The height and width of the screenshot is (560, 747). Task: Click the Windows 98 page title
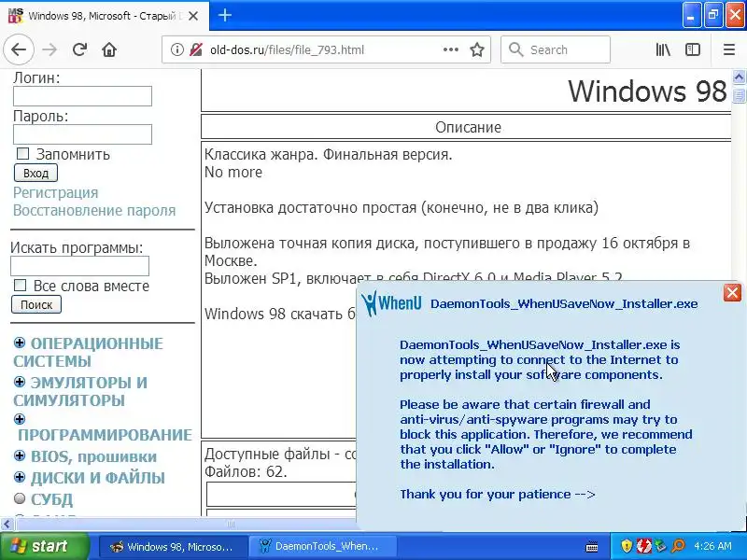coord(647,91)
